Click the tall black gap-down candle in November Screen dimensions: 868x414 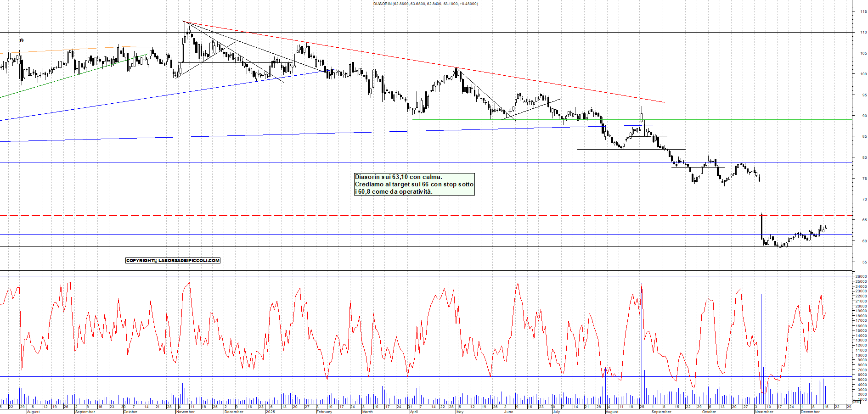pyautogui.click(x=761, y=227)
